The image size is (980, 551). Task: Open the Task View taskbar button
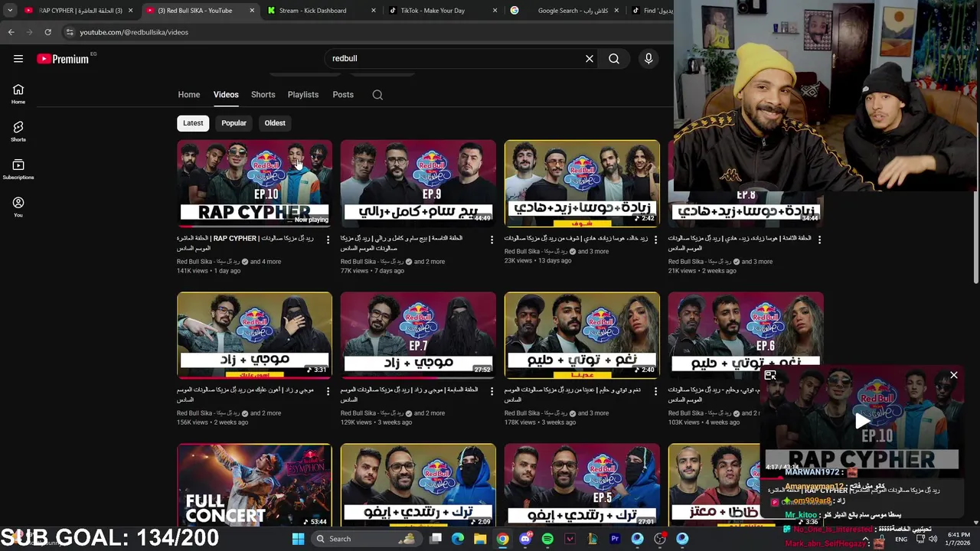pyautogui.click(x=436, y=539)
